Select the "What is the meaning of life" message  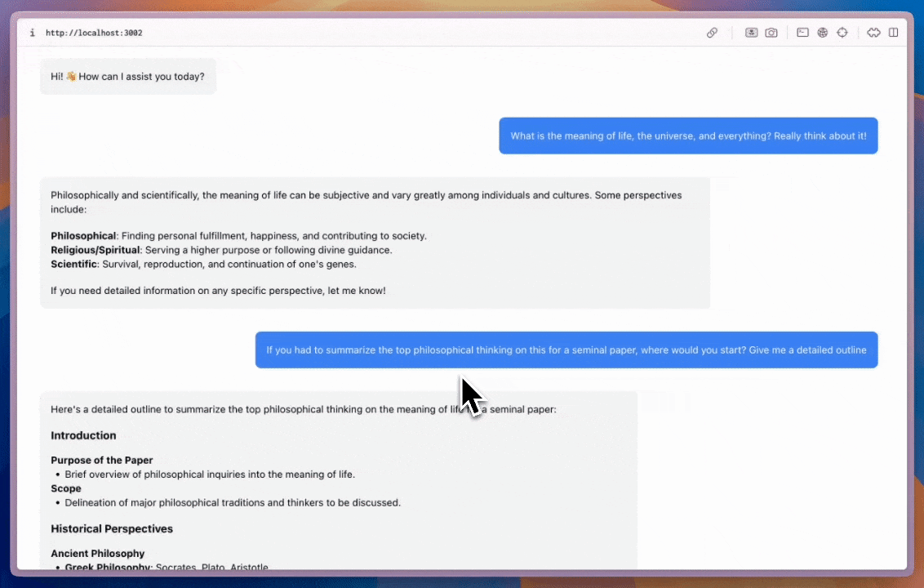point(688,136)
